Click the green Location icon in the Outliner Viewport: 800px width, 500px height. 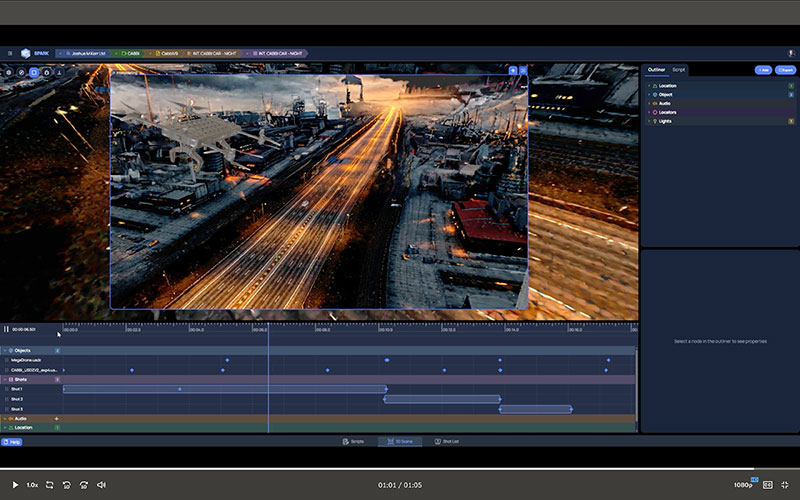[x=655, y=86]
